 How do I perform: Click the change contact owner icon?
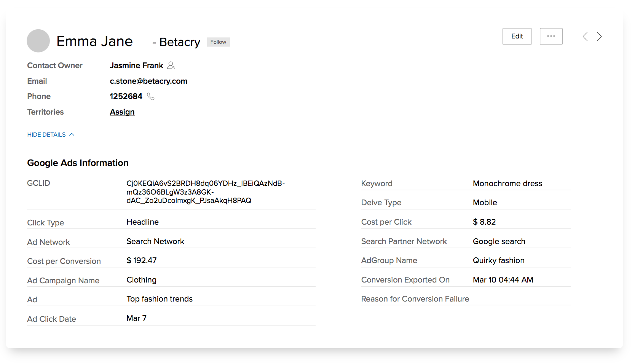click(171, 65)
